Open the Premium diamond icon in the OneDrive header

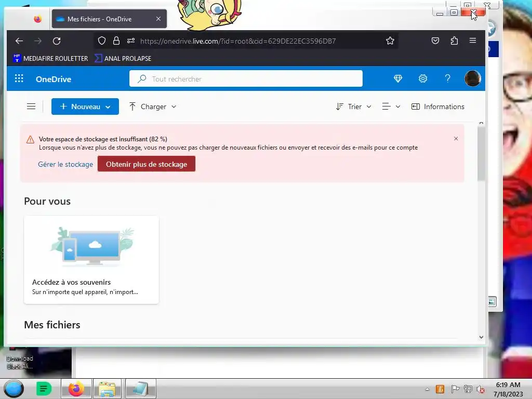point(398,79)
